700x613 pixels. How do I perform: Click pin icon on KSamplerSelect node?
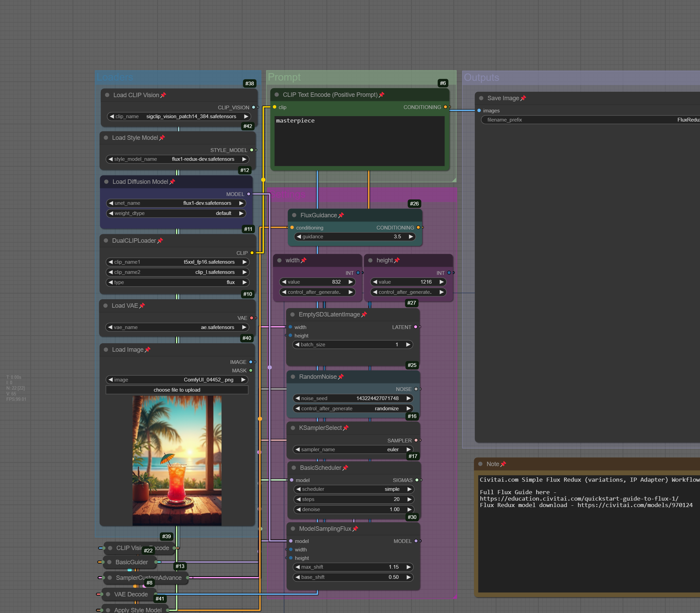346,428
